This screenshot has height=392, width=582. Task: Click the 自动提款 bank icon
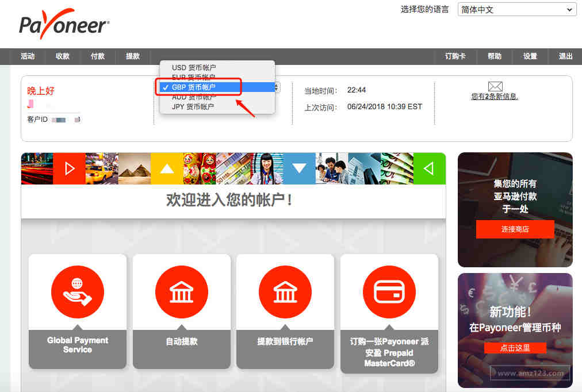click(x=182, y=292)
